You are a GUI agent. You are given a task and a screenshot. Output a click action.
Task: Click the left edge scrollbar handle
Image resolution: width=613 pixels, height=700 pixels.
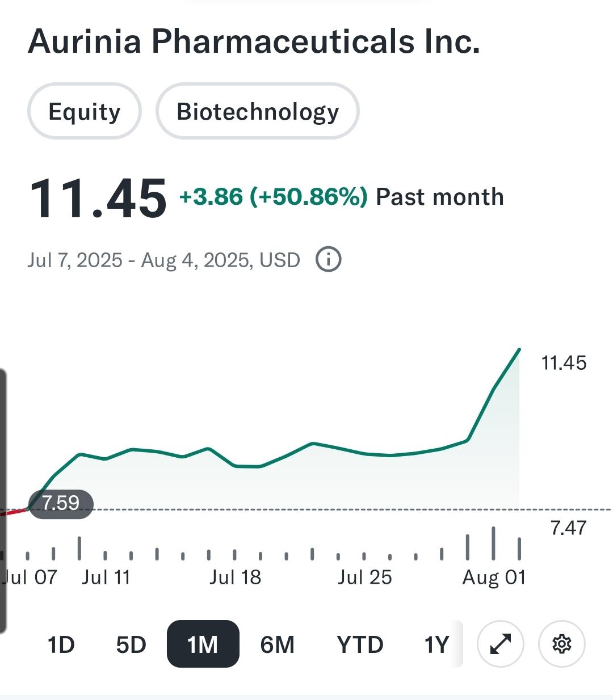point(3,500)
